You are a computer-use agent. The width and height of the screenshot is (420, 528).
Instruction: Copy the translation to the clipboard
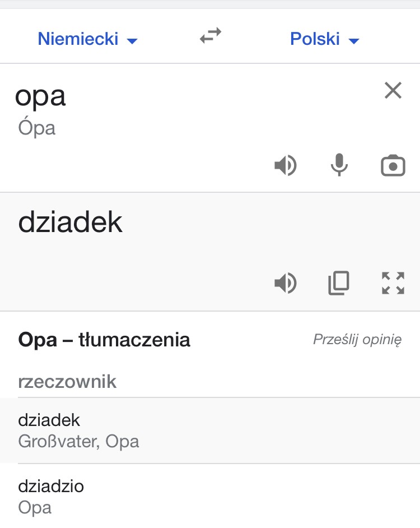339,283
